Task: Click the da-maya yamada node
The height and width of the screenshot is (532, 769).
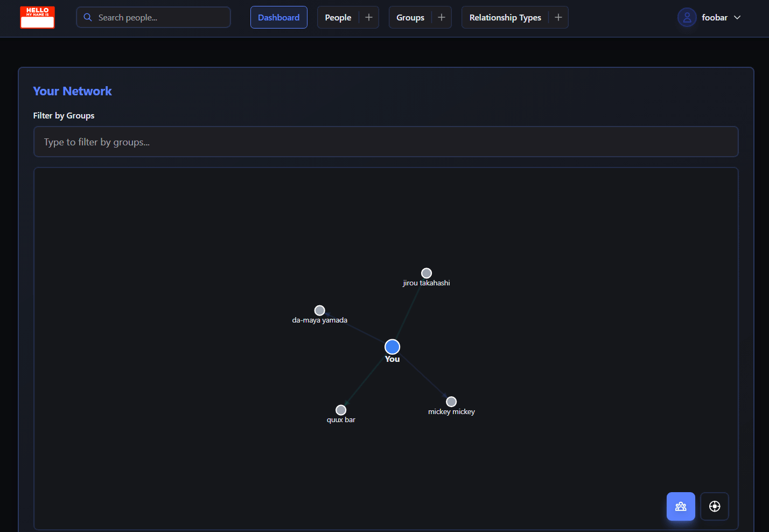Action: (x=319, y=310)
